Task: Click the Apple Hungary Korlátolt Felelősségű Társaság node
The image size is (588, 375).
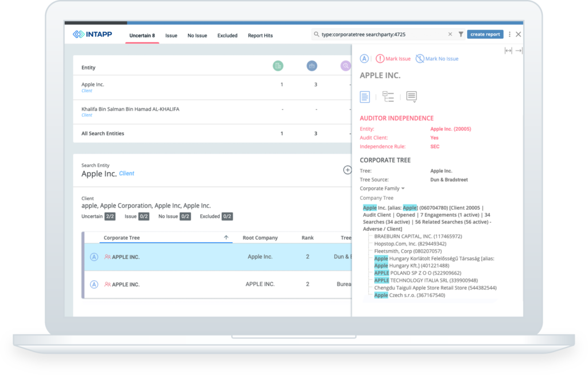Action: (x=434, y=262)
